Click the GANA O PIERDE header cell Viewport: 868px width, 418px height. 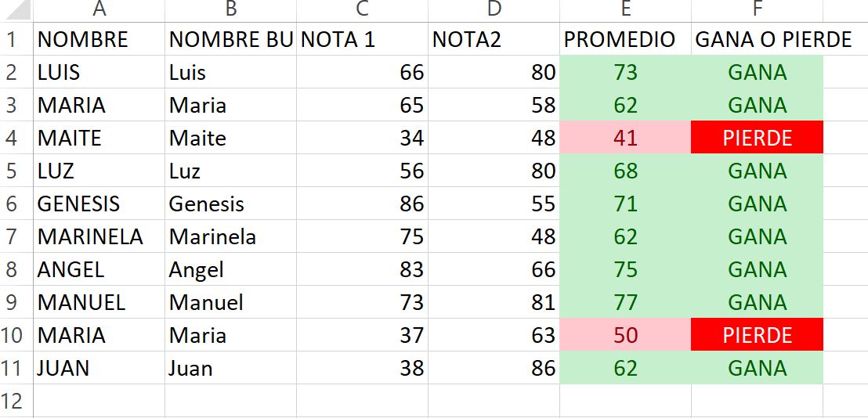tap(758, 39)
